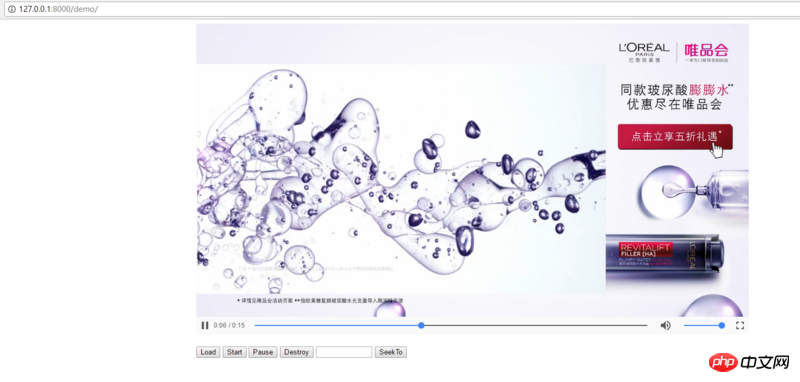Click the Pause button below the video
The image size is (800, 382).
tap(263, 352)
